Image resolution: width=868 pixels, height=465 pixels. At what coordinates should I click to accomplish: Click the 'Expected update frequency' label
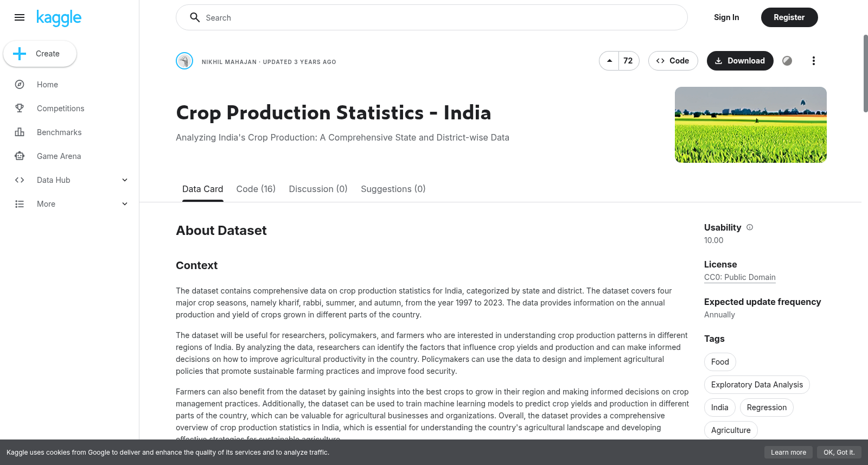[x=762, y=302]
